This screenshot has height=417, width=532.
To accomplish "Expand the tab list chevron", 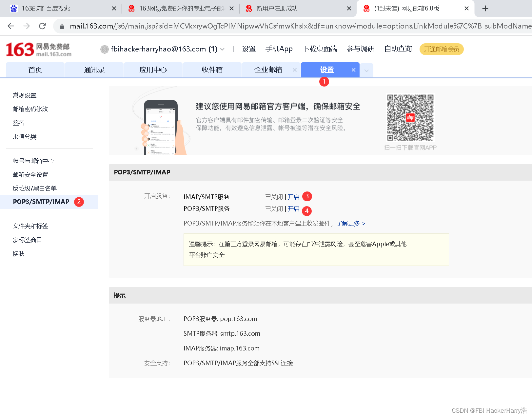I will pyautogui.click(x=366, y=70).
